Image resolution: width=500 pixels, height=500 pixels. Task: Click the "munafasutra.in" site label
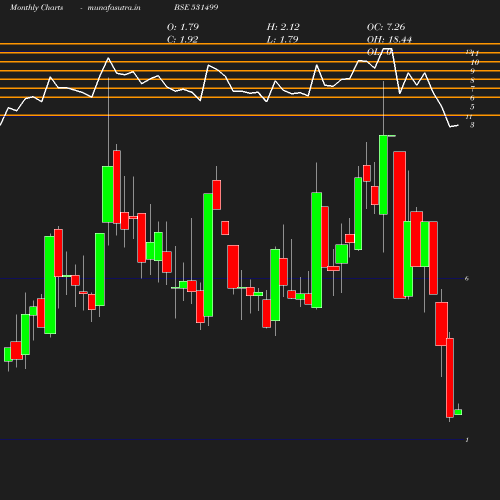tap(114, 8)
